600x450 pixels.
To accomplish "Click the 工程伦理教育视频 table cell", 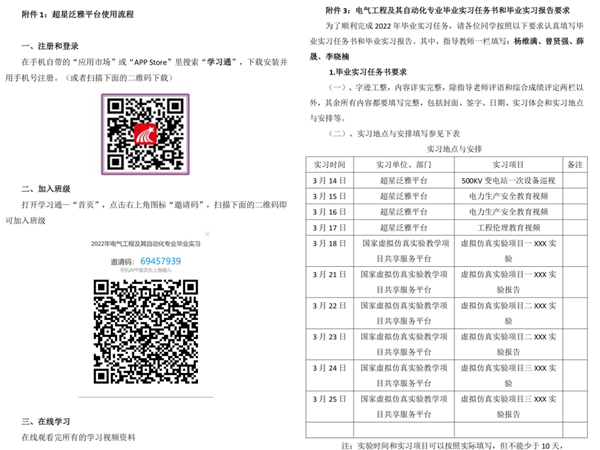I will 505,227.
